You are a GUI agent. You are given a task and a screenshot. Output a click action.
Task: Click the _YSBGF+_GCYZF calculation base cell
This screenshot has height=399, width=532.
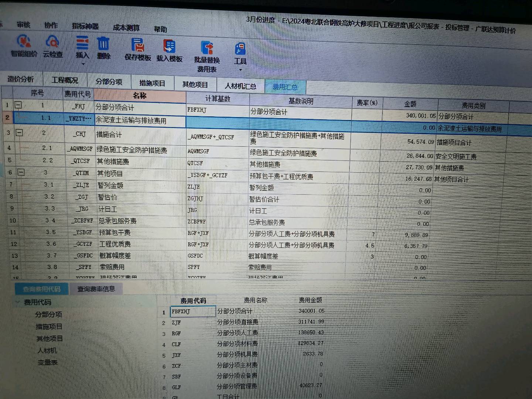(218, 175)
